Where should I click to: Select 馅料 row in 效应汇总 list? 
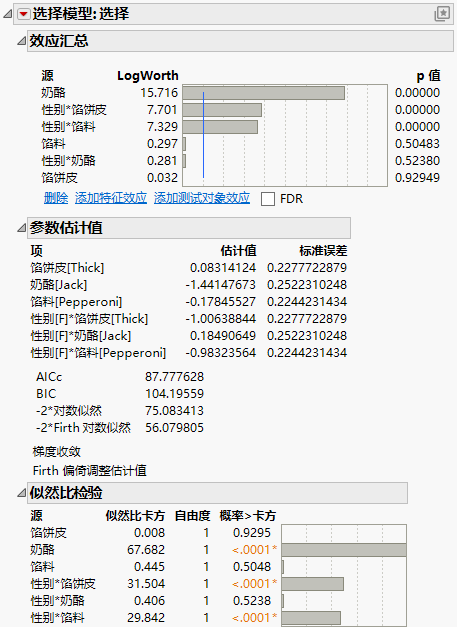53,144
